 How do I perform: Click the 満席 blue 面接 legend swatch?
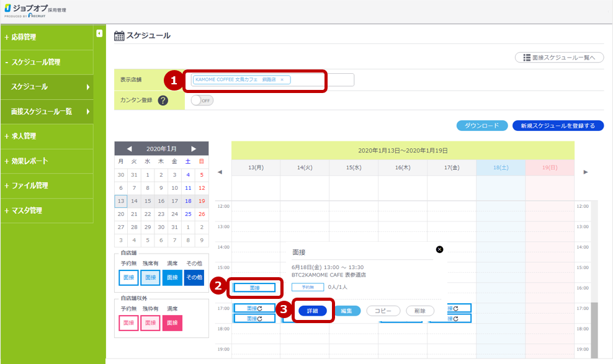pyautogui.click(x=172, y=277)
